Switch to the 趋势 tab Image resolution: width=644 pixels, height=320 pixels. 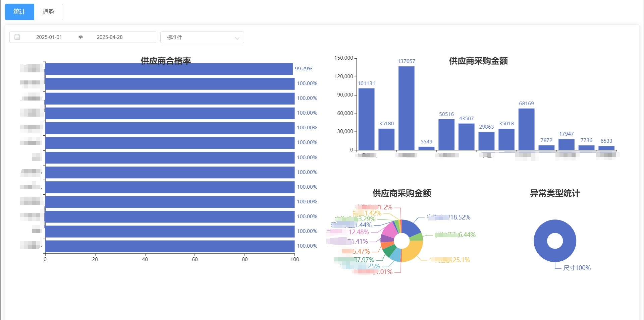click(48, 11)
